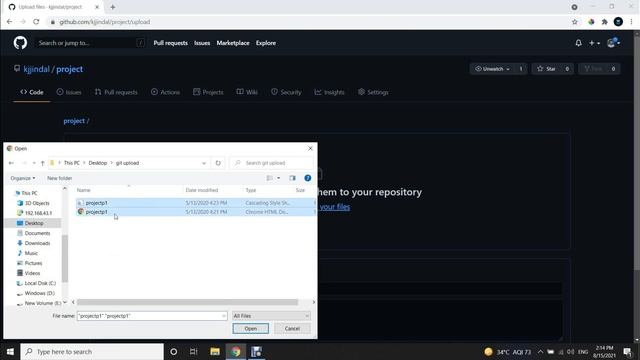Open the kjjindal user link

(36, 69)
